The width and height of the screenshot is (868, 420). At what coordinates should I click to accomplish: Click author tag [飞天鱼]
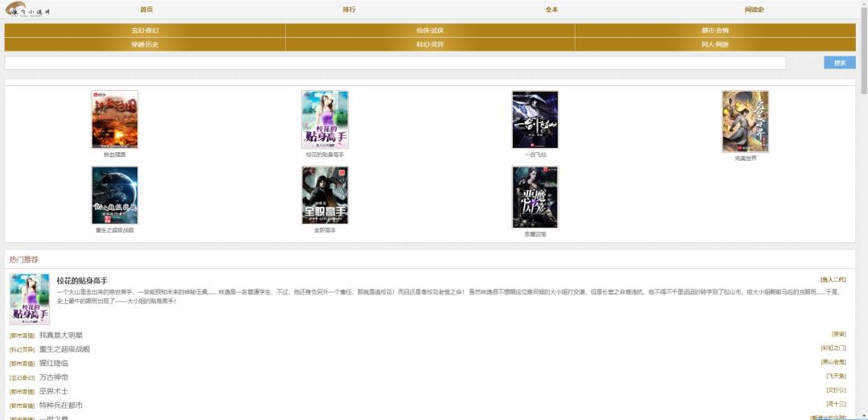click(836, 377)
